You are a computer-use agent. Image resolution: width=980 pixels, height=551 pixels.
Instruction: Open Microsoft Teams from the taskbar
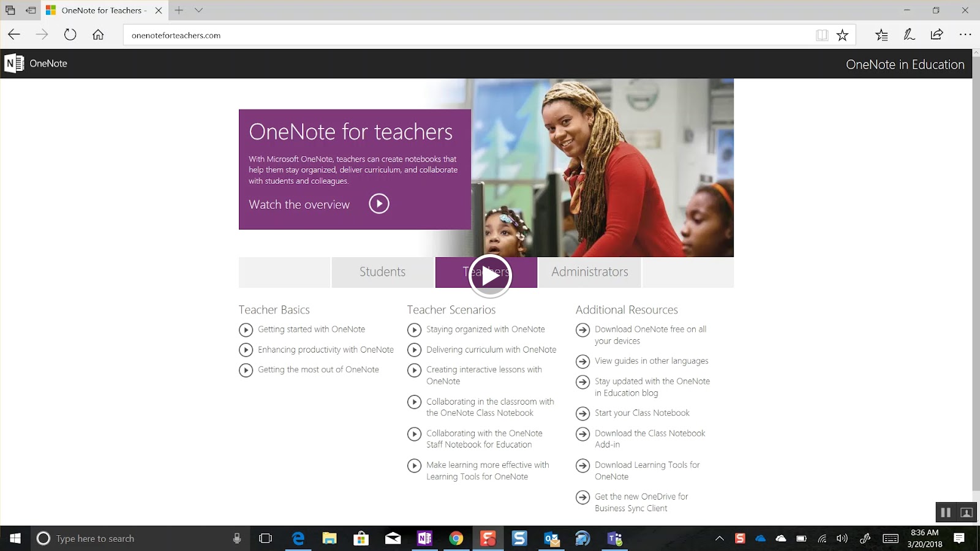coord(614,538)
